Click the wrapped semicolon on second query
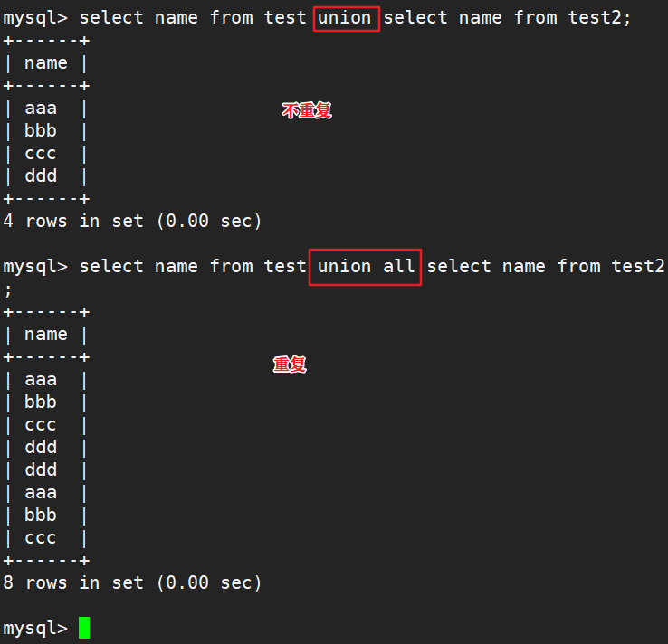Image resolution: width=668 pixels, height=644 pixels. coord(8,291)
